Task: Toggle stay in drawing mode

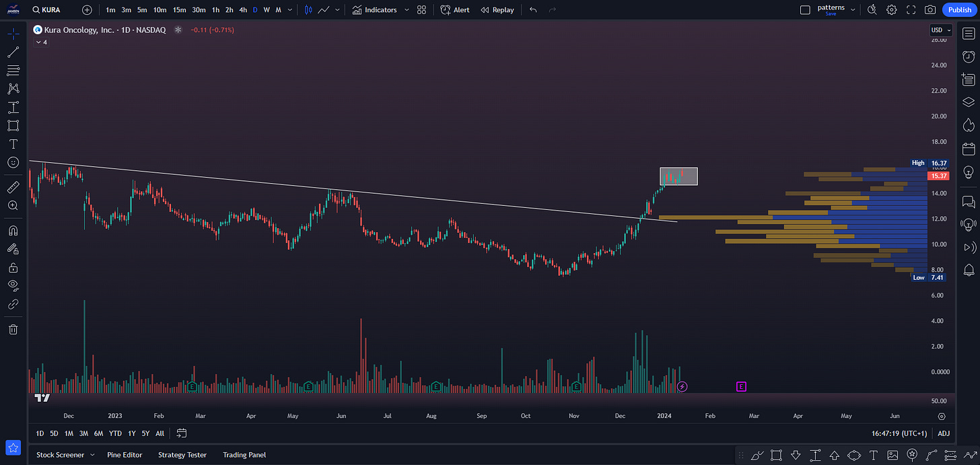Action: pyautogui.click(x=13, y=249)
